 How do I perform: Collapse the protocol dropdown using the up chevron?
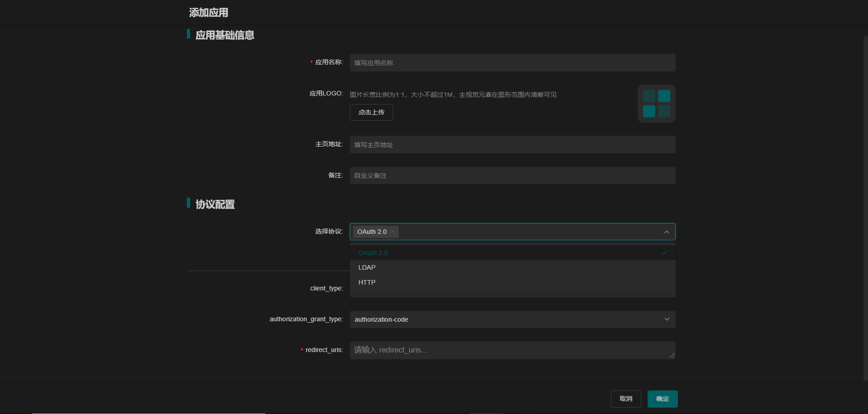point(666,232)
